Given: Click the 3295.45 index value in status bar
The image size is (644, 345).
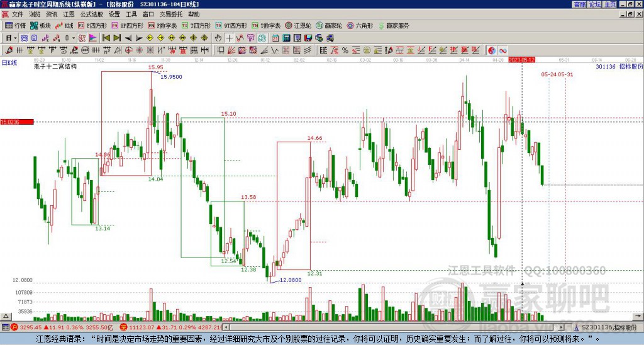Looking at the screenshot, I should click(x=31, y=327).
